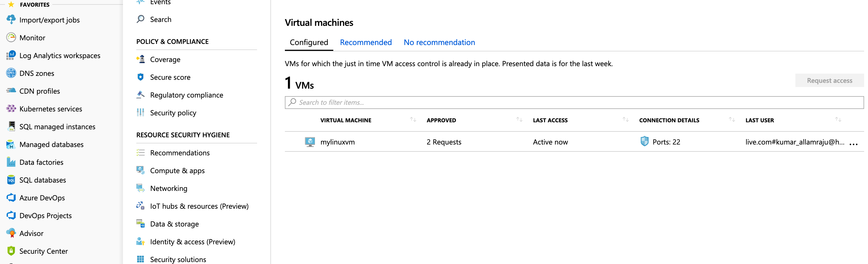Image resolution: width=868 pixels, height=264 pixels.
Task: Select the Regulatory compliance gavel icon
Action: [140, 95]
